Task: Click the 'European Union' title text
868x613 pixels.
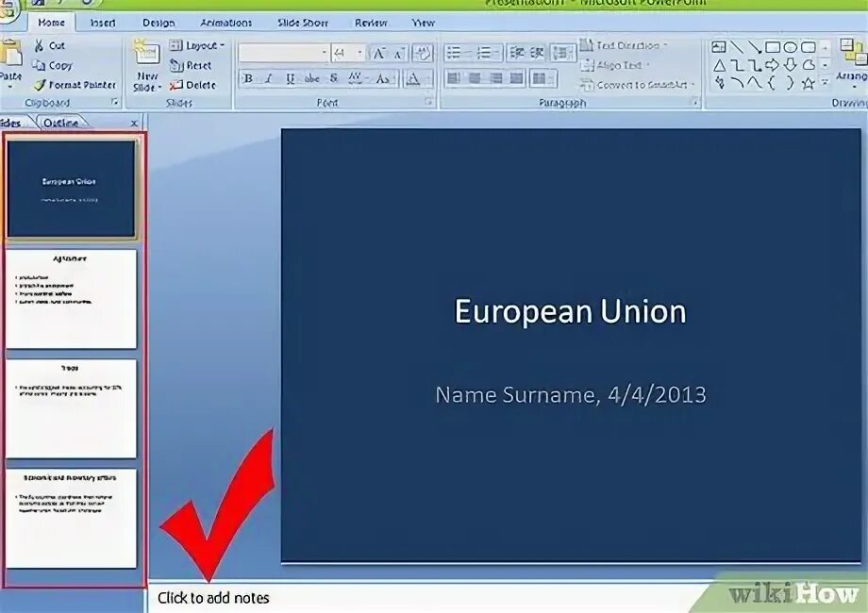Action: pos(570,311)
